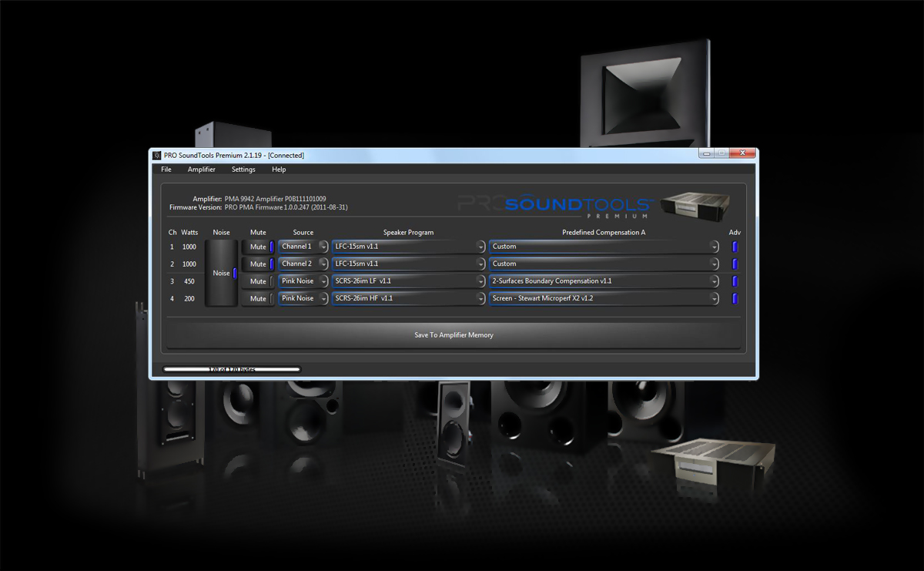Viewport: 924px width, 571px height.
Task: Open advanced settings for channel 3
Action: [734, 280]
